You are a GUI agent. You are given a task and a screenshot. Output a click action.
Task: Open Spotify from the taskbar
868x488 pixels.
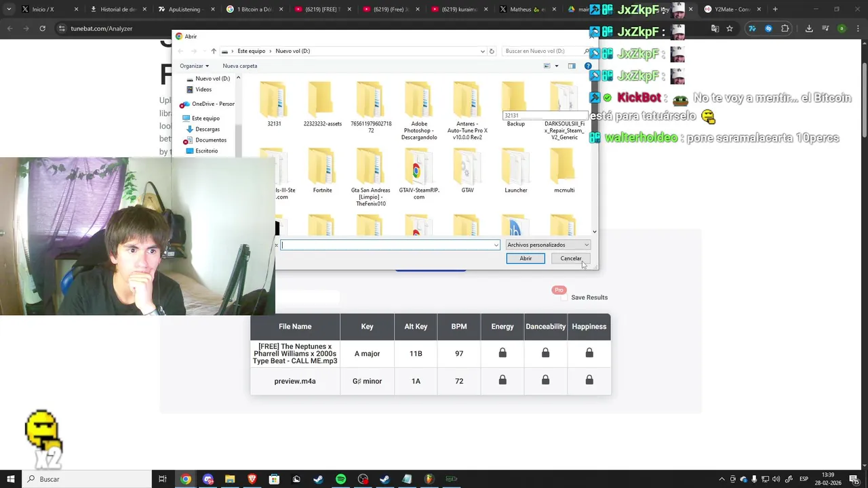click(x=340, y=479)
